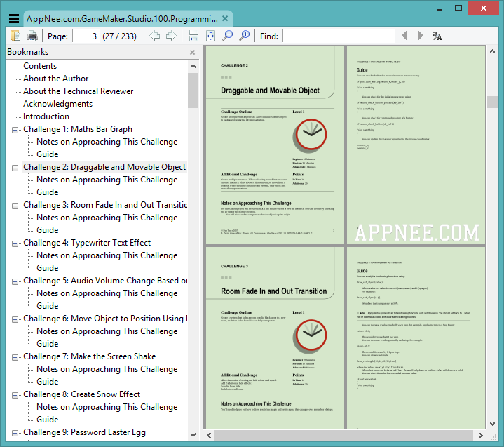504x447 pixels.
Task: Open the Contents bookmark
Action: 40,66
